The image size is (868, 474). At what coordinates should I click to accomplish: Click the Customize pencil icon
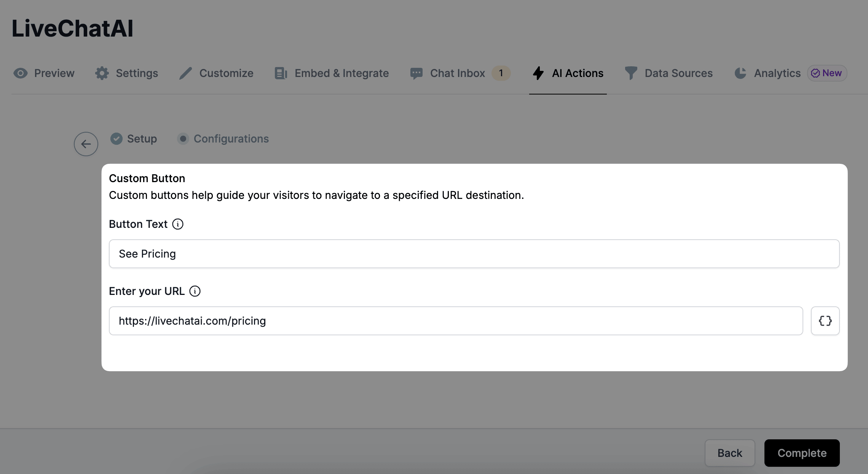pyautogui.click(x=185, y=72)
